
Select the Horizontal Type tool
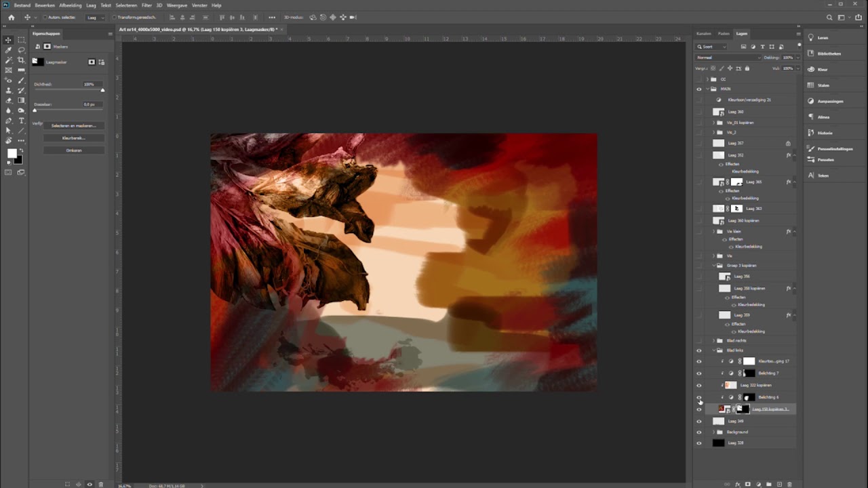pyautogui.click(x=21, y=121)
